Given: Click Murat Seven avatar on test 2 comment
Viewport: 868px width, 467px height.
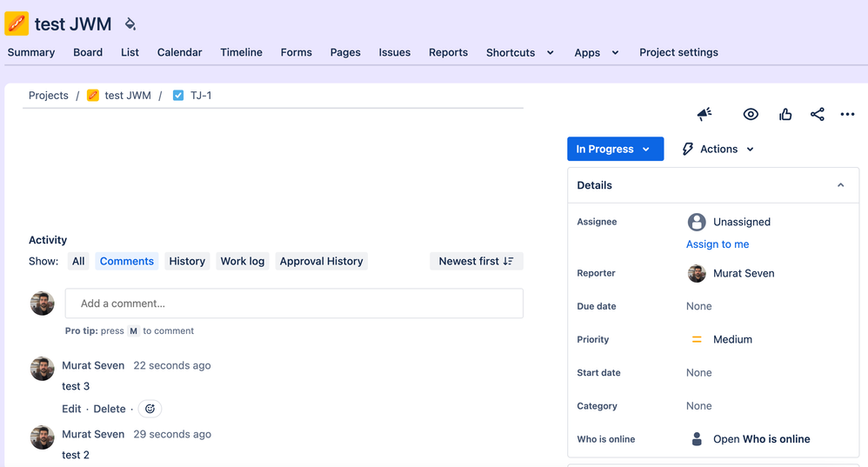Looking at the screenshot, I should click(x=42, y=437).
